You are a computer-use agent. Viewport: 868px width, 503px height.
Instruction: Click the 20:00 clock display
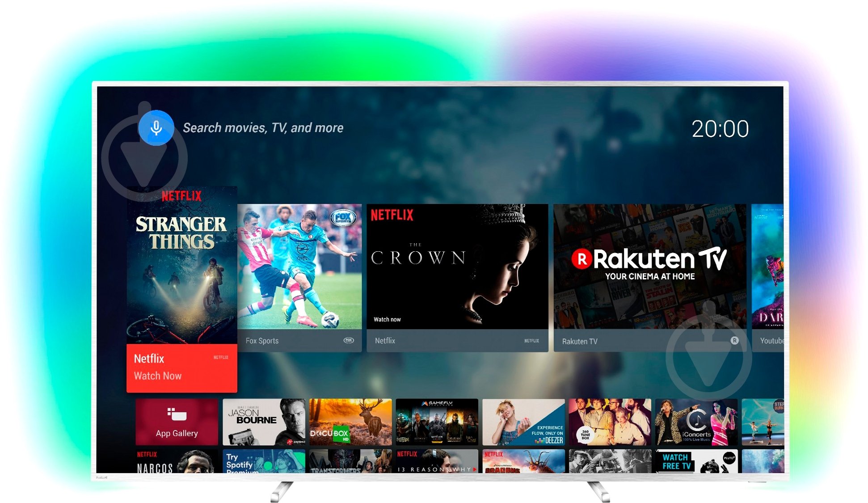click(x=720, y=129)
